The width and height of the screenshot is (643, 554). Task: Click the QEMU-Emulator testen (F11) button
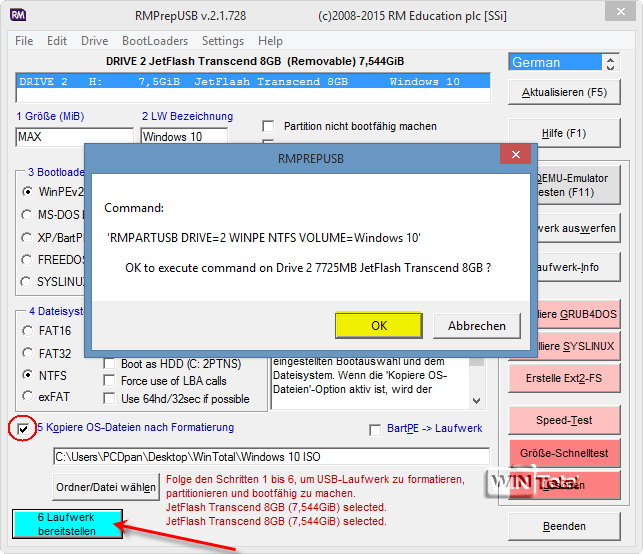pyautogui.click(x=578, y=185)
